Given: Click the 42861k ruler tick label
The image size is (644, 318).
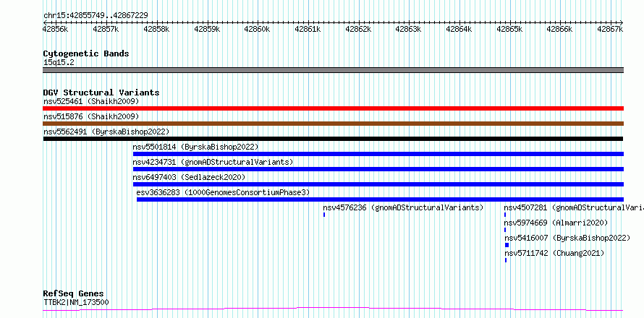Looking at the screenshot, I should (308, 29).
